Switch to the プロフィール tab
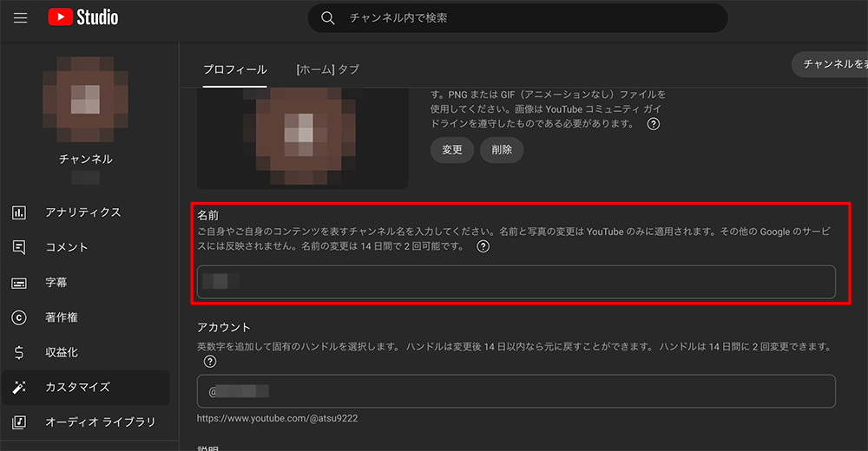Screen dimensions: 868x451 tap(234, 69)
